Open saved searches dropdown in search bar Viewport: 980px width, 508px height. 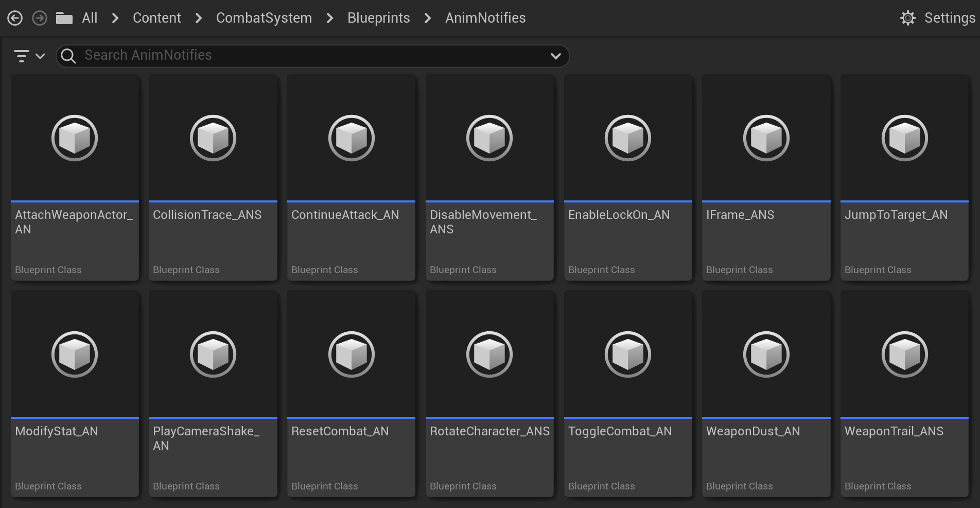click(x=556, y=56)
